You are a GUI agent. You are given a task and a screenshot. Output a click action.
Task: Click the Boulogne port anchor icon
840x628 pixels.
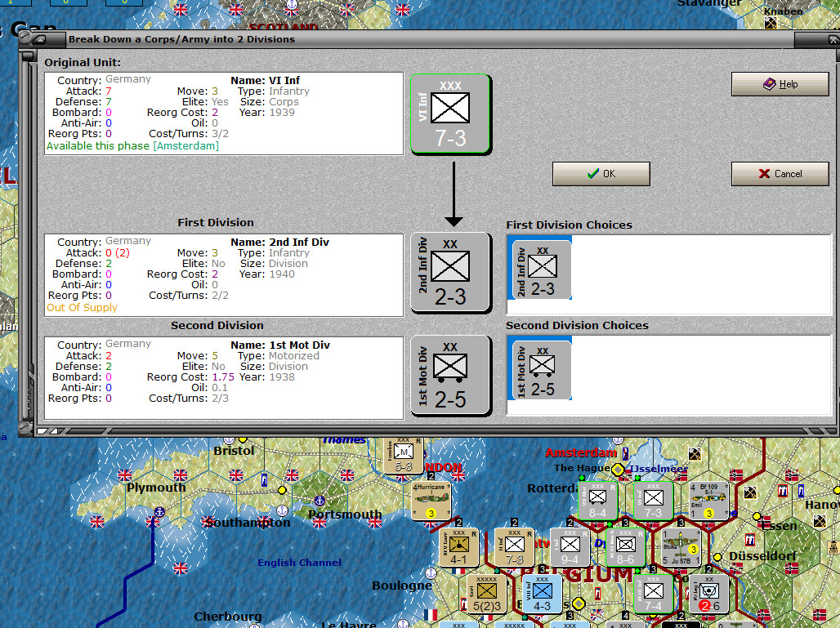[431, 573]
